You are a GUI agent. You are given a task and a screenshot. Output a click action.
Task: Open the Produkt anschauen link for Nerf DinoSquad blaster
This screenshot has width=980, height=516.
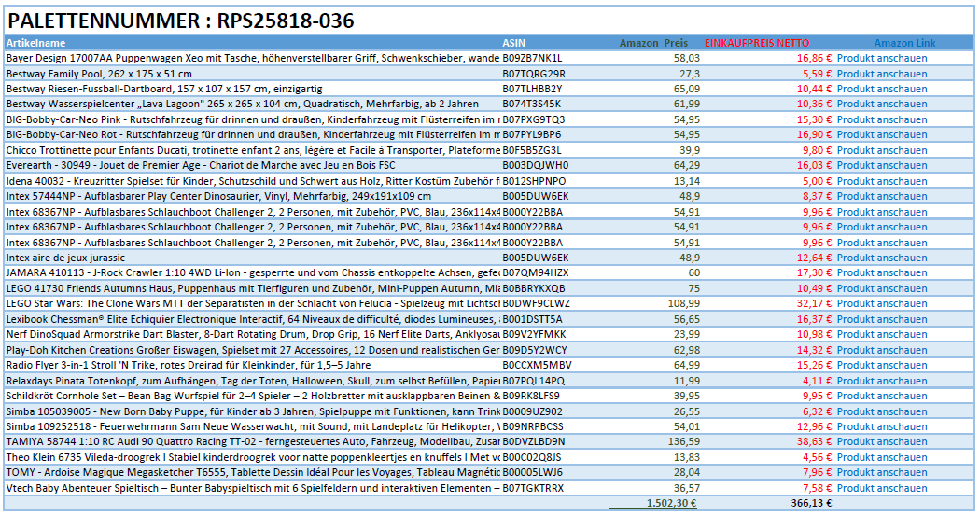click(x=881, y=334)
